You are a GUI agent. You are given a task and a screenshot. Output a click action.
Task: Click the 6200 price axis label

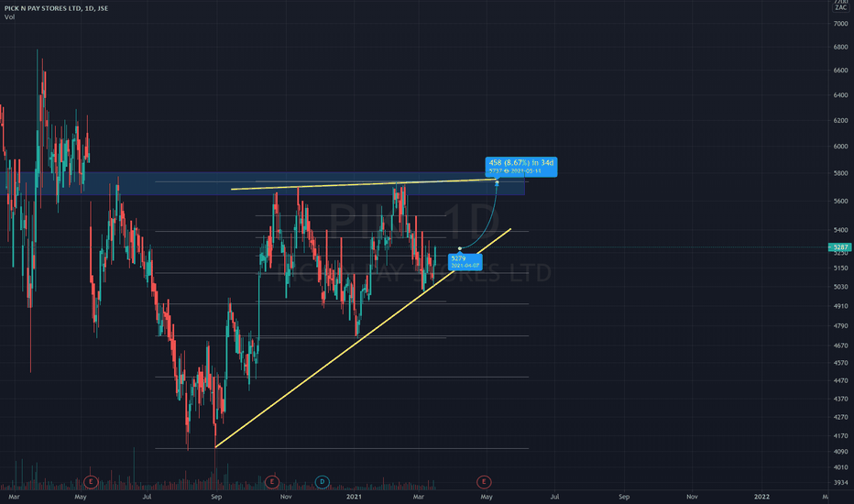[x=840, y=120]
